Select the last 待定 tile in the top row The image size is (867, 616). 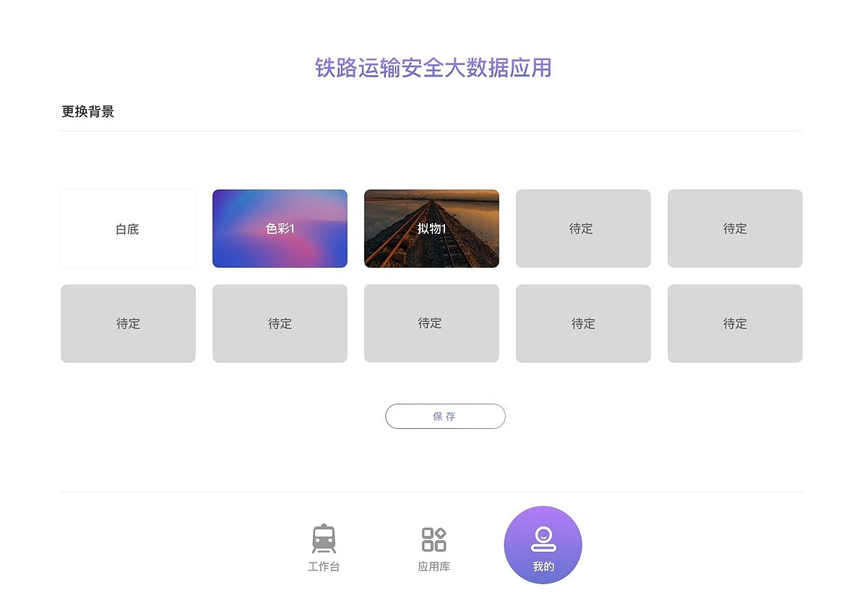(735, 228)
